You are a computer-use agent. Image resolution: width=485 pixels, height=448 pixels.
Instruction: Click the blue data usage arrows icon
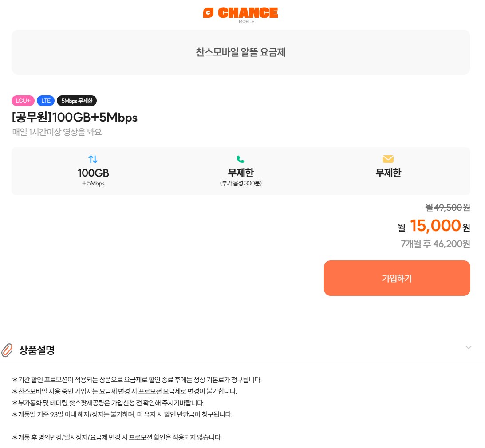click(x=93, y=159)
